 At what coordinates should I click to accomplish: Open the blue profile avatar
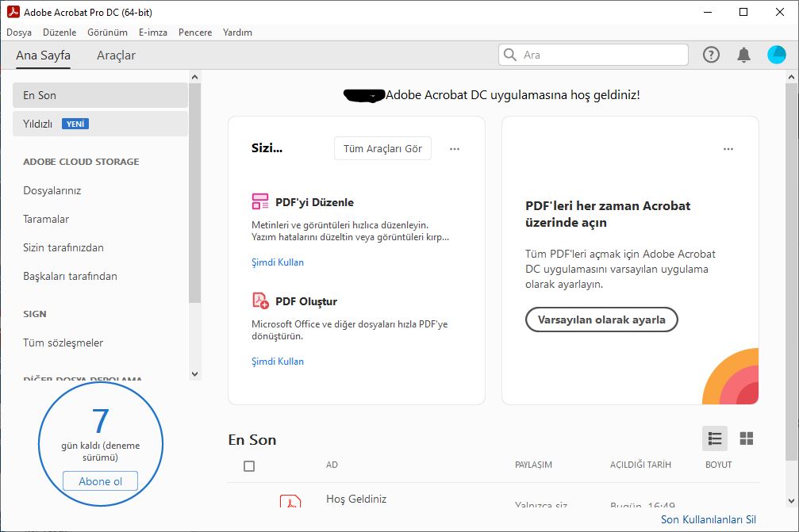tap(776, 55)
